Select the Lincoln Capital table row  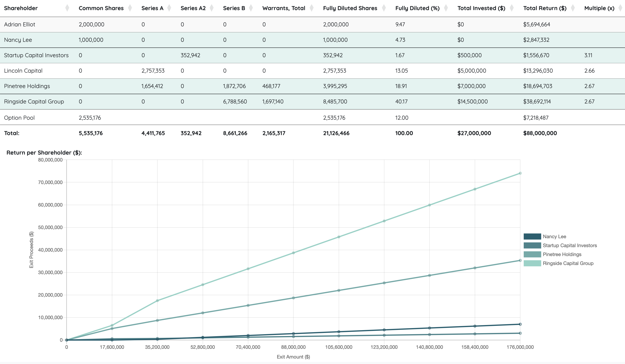pyautogui.click(x=23, y=71)
